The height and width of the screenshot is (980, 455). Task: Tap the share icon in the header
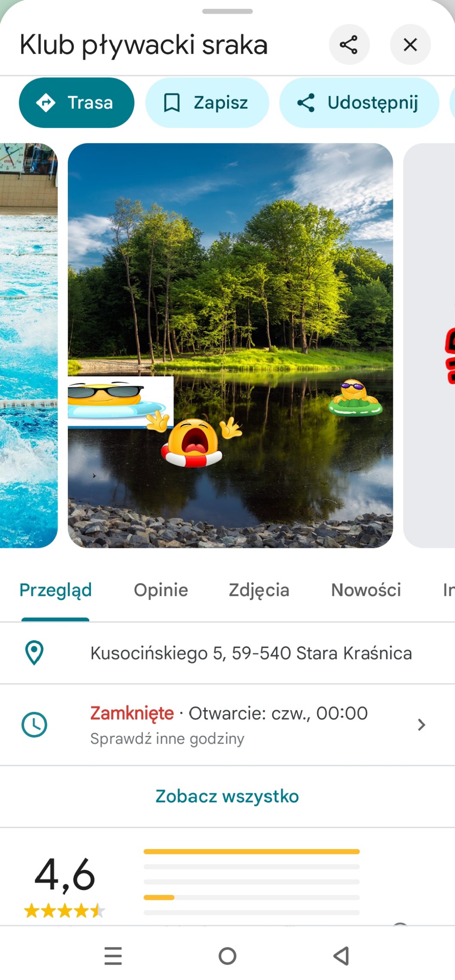[x=349, y=45]
